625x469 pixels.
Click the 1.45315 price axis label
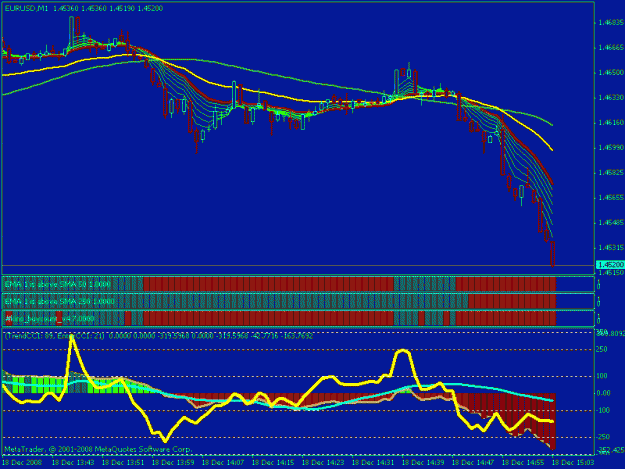[x=611, y=248]
